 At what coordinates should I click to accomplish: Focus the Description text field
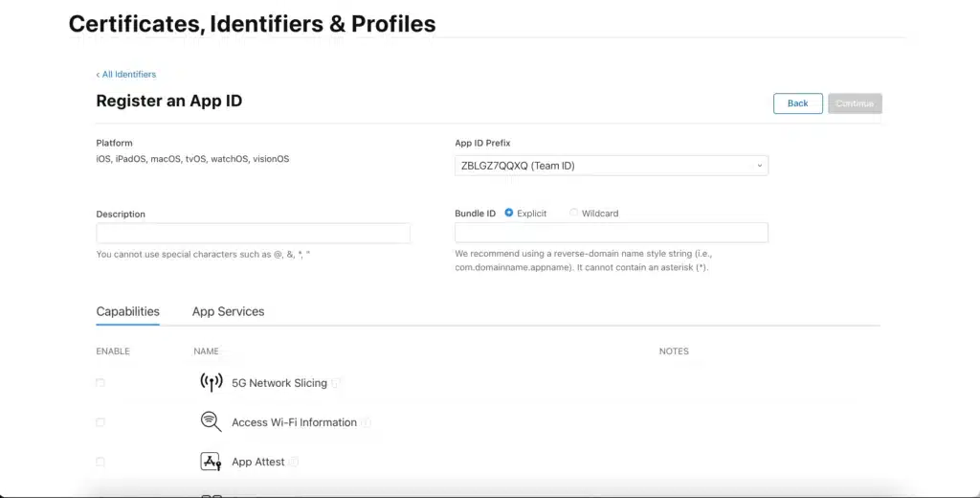[253, 233]
